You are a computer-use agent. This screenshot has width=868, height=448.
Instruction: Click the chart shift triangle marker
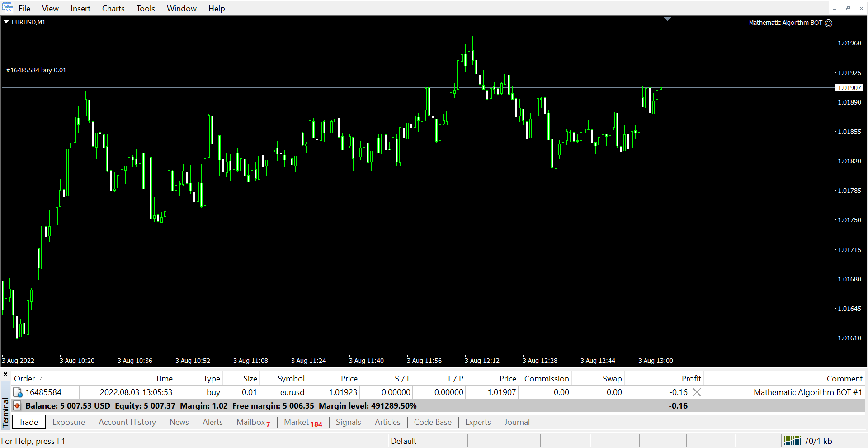tap(667, 19)
